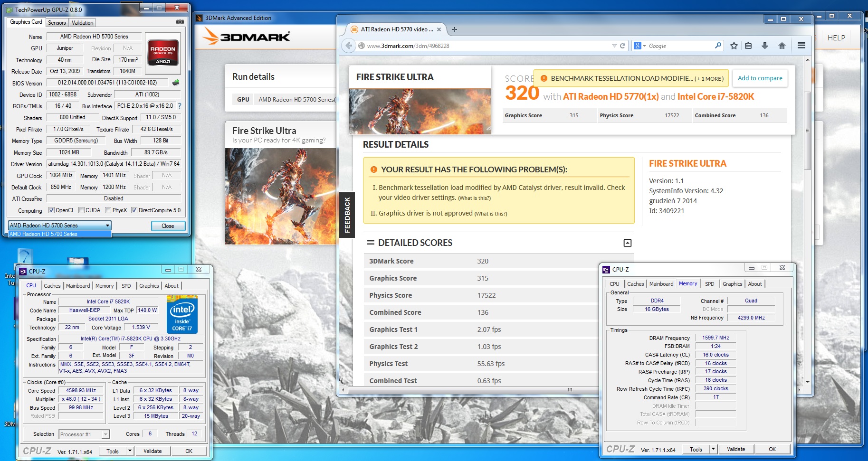Click the Firefox horizontal scrollbar
The width and height of the screenshot is (868, 461).
tap(570, 390)
